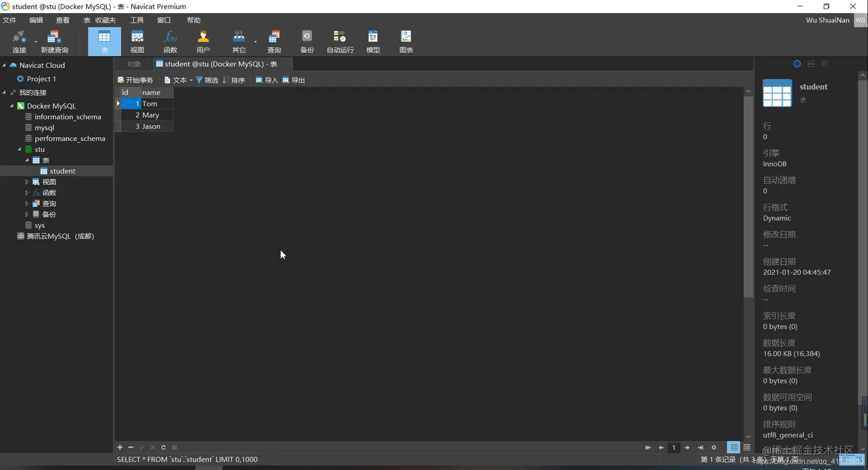Collapse the Docker MySQL connection node
Screen dimensions: 868x470
point(11,106)
